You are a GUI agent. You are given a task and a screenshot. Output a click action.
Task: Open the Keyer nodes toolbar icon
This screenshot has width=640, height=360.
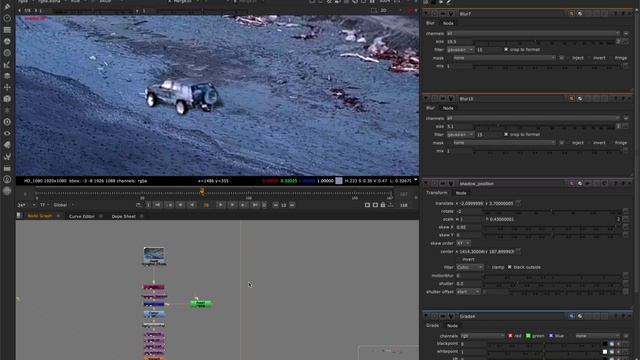7,64
